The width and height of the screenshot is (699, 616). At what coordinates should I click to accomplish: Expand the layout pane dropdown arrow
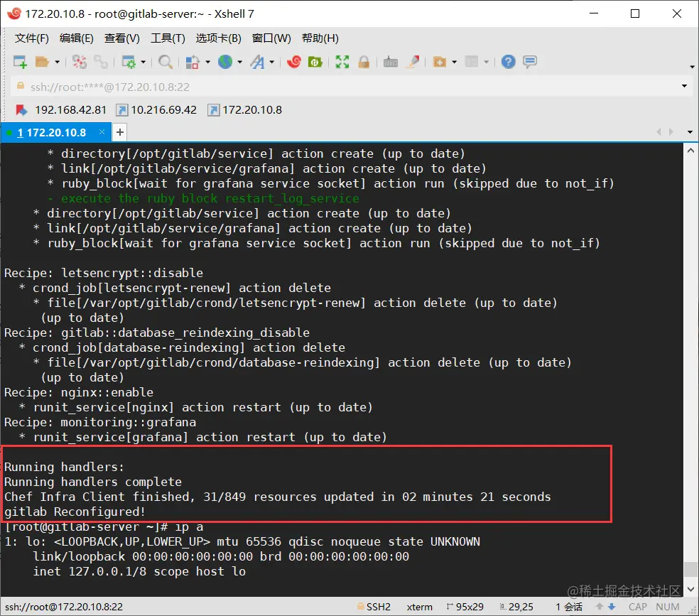point(487,62)
